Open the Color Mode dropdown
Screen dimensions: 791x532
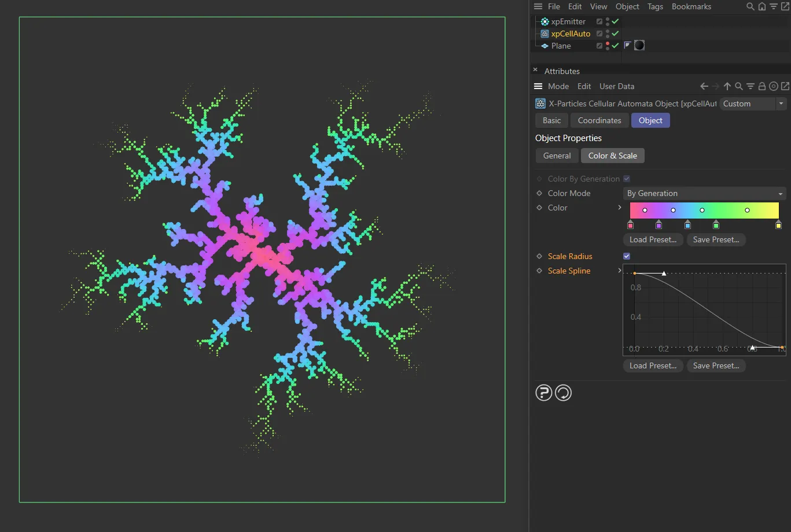(704, 193)
